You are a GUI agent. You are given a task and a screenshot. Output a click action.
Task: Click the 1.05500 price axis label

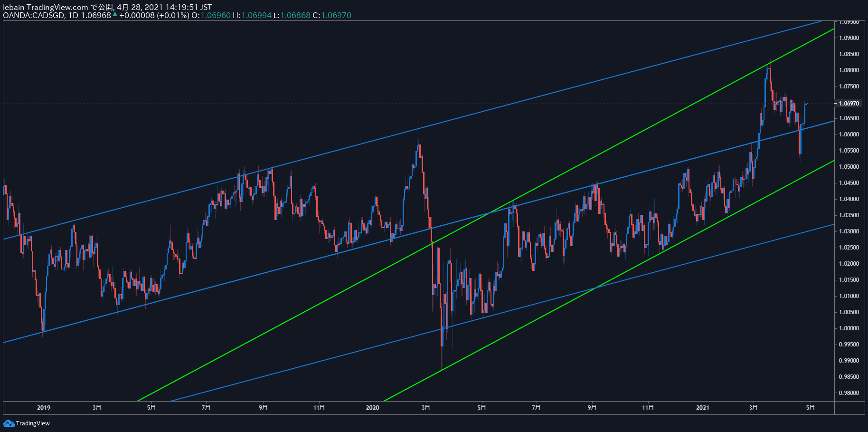point(849,151)
